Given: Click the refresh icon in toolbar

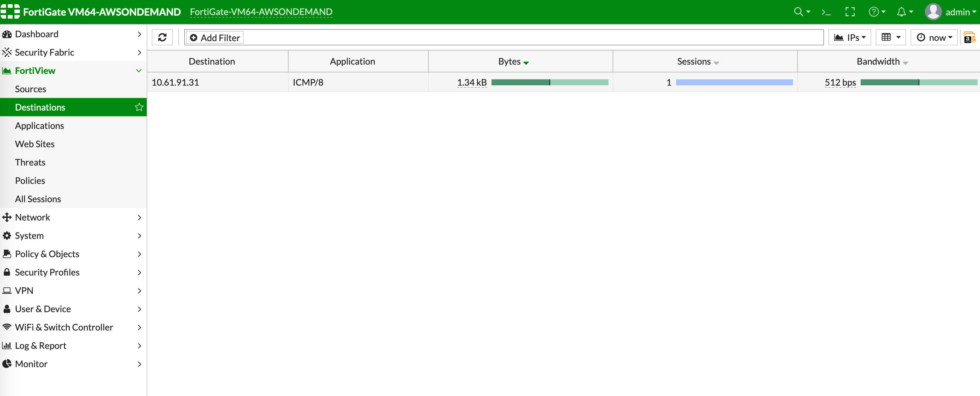Looking at the screenshot, I should (162, 38).
